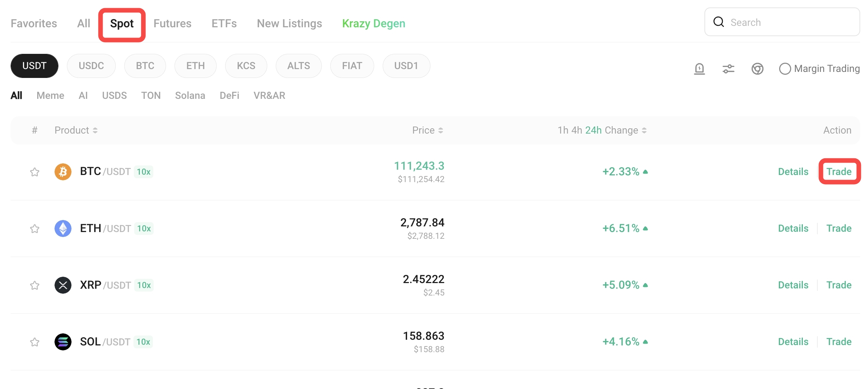The image size is (868, 389).
Task: Enable the Margin Trading radio option
Action: [x=785, y=68]
